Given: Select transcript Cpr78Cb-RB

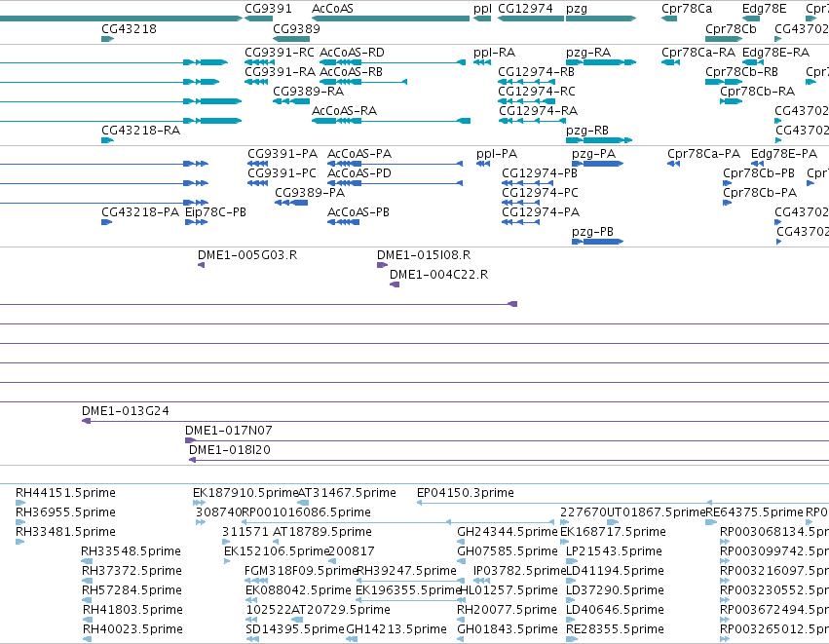Looking at the screenshot, I should click(741, 71).
